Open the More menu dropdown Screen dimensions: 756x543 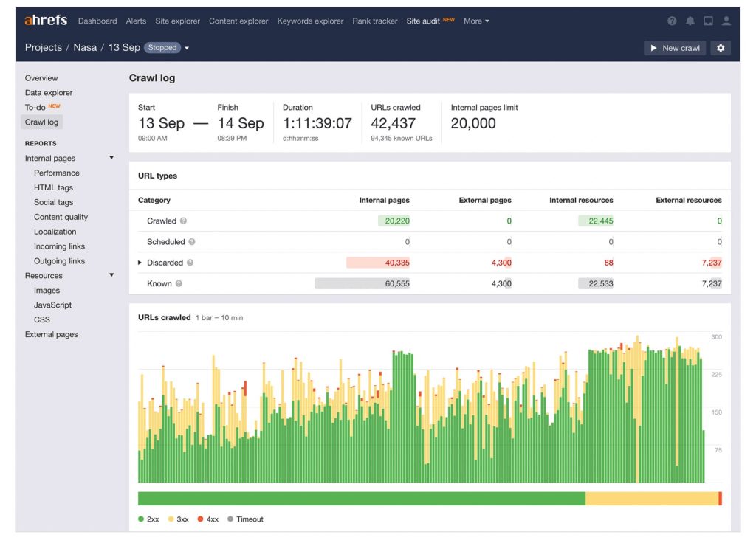(x=475, y=21)
